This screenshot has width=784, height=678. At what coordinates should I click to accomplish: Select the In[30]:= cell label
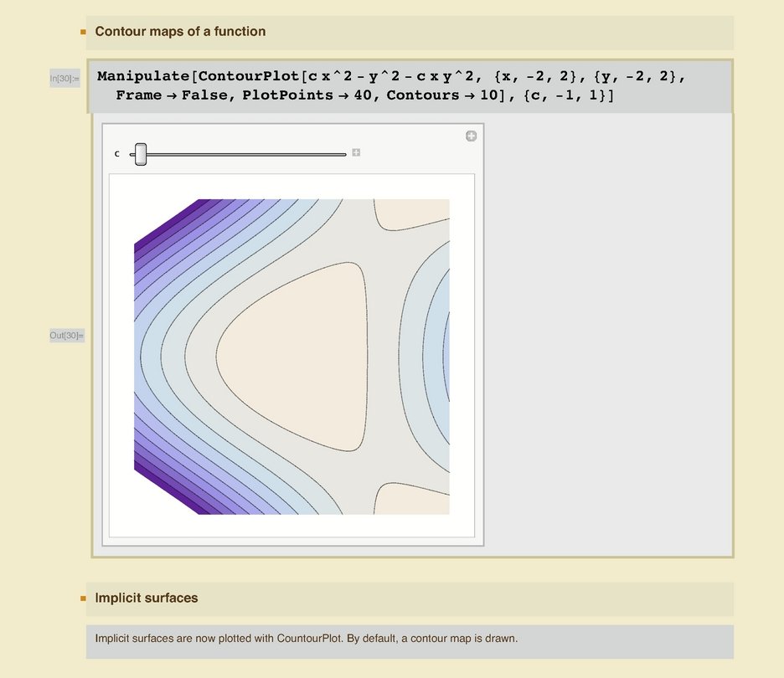tap(64, 79)
